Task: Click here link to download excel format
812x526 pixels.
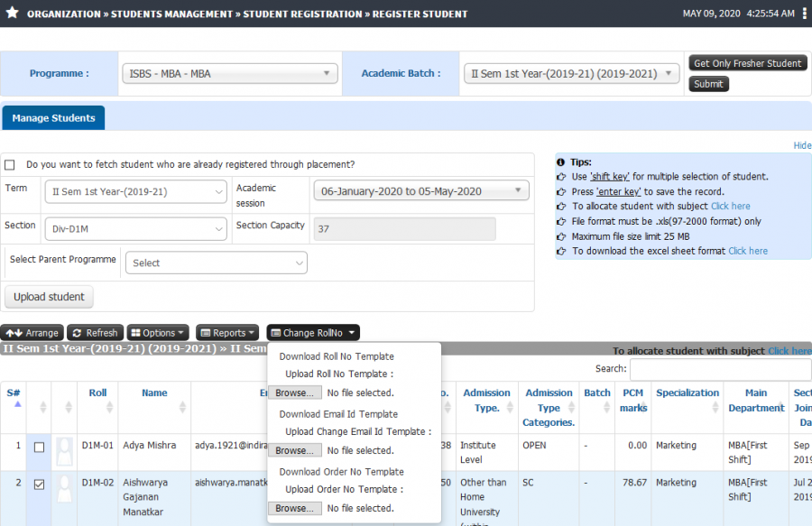Action: [x=748, y=251]
